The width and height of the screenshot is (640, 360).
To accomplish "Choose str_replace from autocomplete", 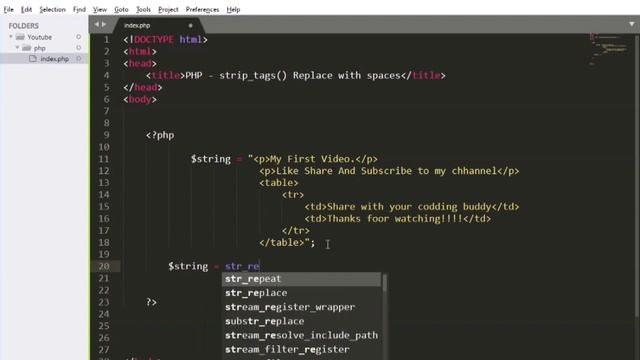I will coord(302,293).
